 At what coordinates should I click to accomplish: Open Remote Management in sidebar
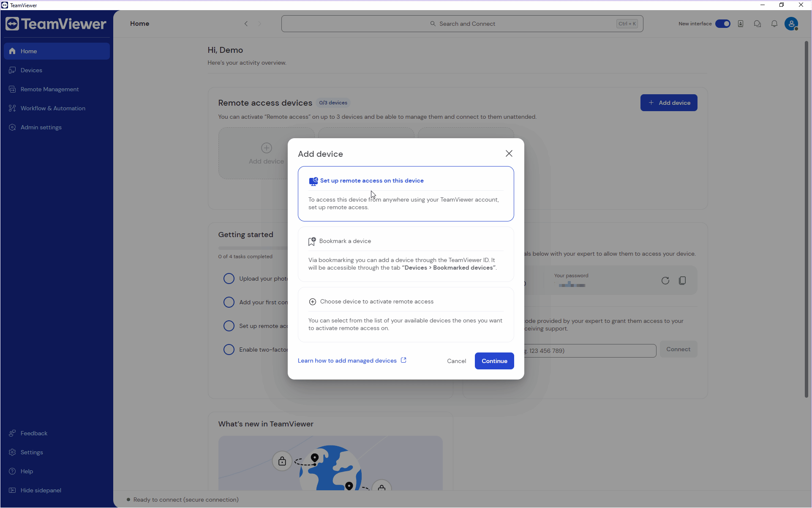pos(49,89)
